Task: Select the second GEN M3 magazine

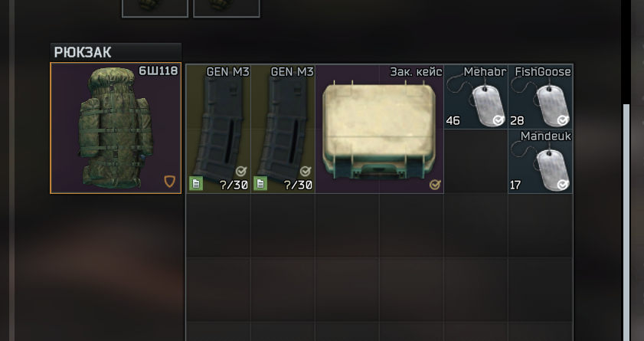Action: click(283, 129)
